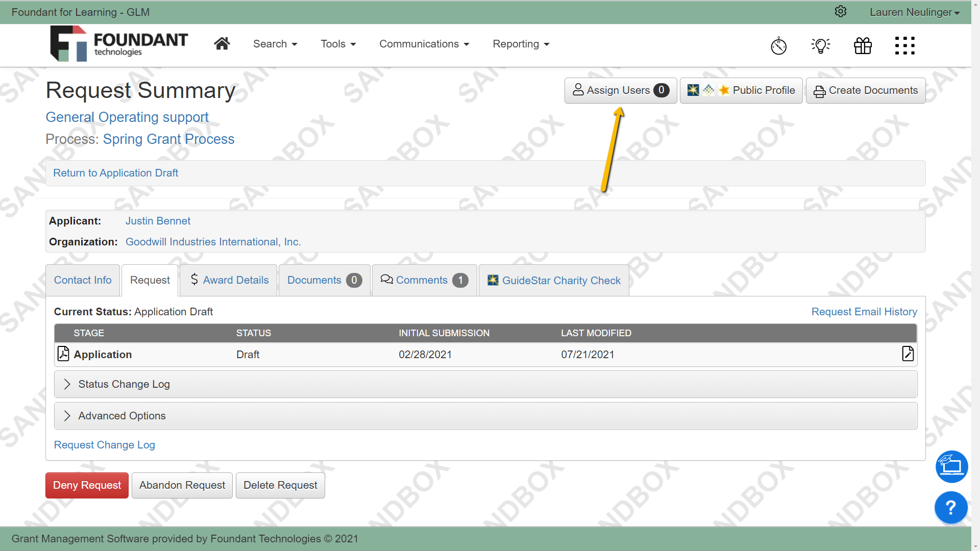980x551 pixels.
Task: Switch to the Contact Info tab
Action: click(x=83, y=280)
